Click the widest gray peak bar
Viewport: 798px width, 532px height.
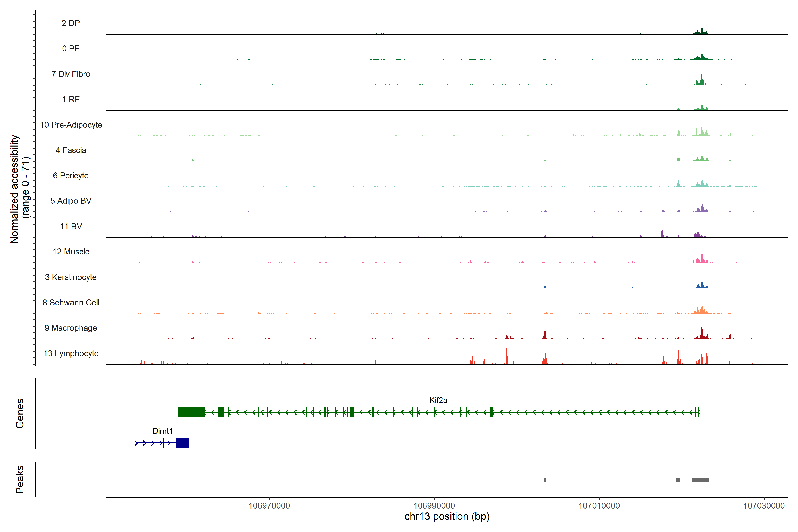tap(700, 480)
